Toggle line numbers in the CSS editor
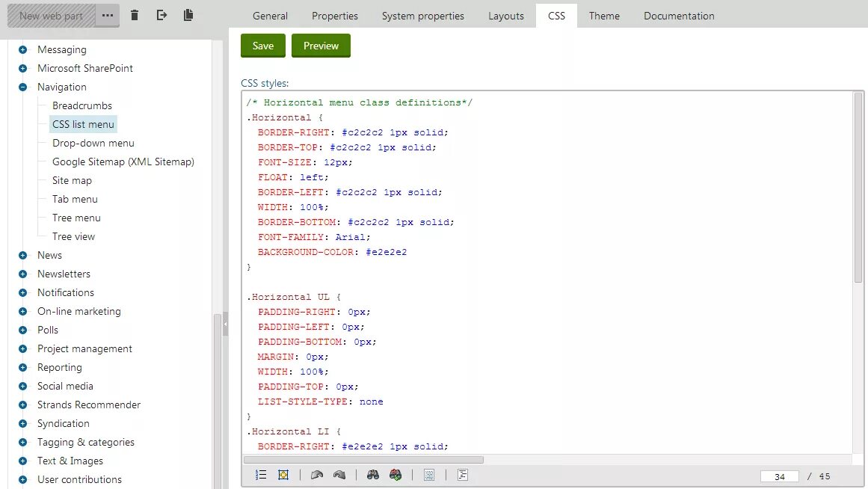Screen dimensions: 868x489 tap(261, 475)
